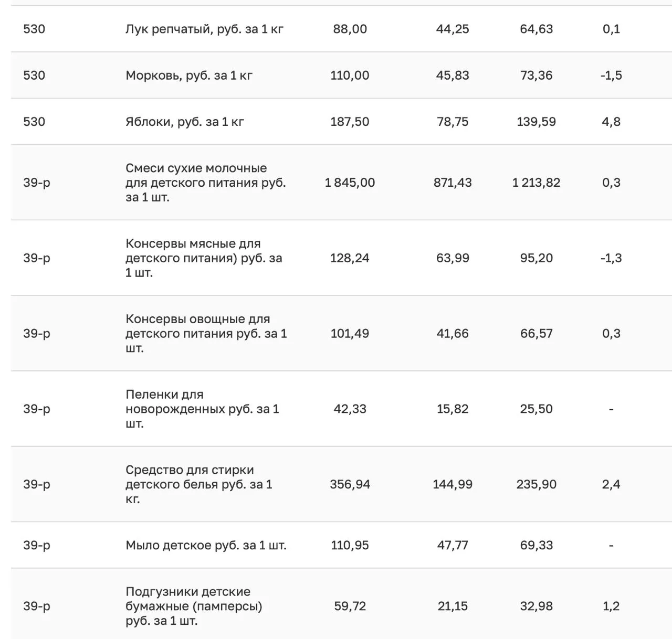Click the 356,94 price in the laundry detergent row
672x639 pixels.
pyautogui.click(x=350, y=484)
